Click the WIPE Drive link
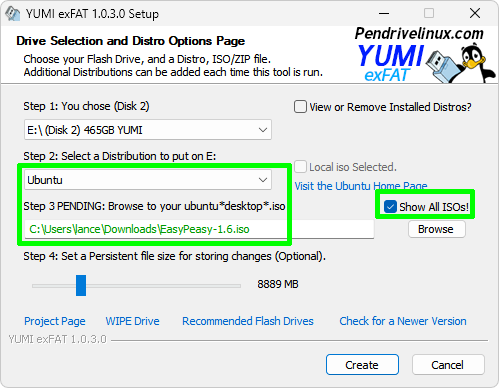 tap(132, 321)
